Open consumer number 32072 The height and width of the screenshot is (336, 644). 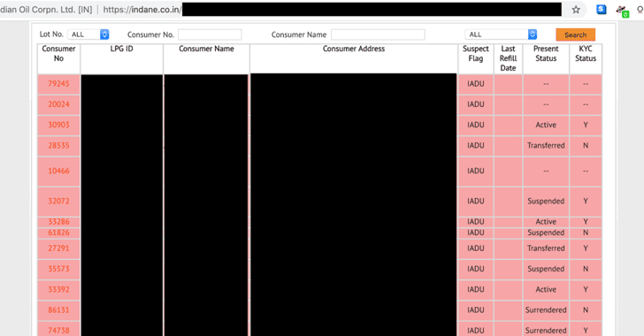click(58, 202)
